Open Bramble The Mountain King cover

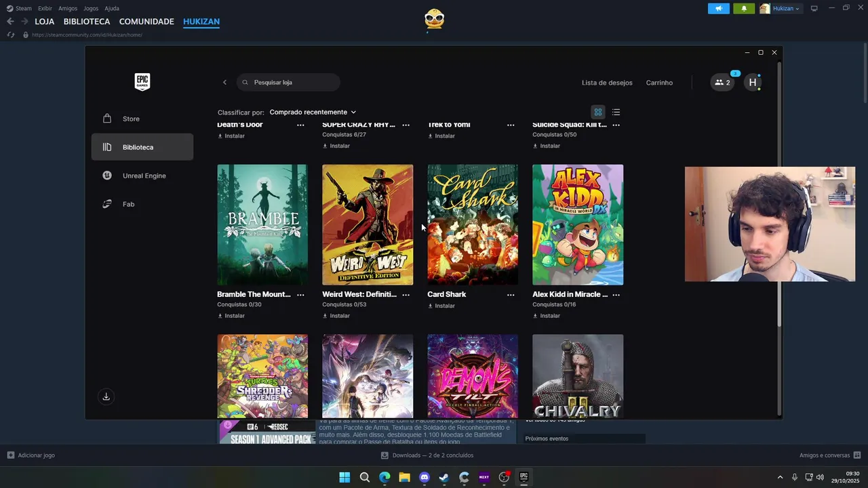click(262, 224)
